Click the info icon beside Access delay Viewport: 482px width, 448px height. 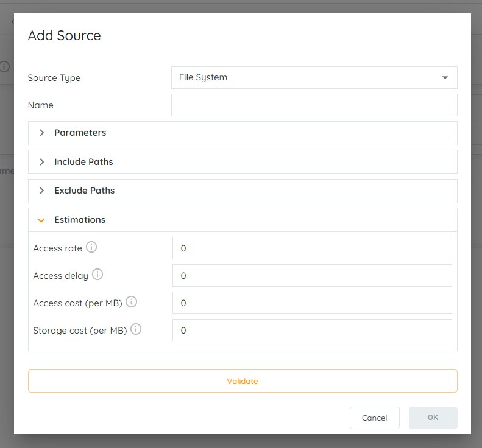(x=97, y=274)
